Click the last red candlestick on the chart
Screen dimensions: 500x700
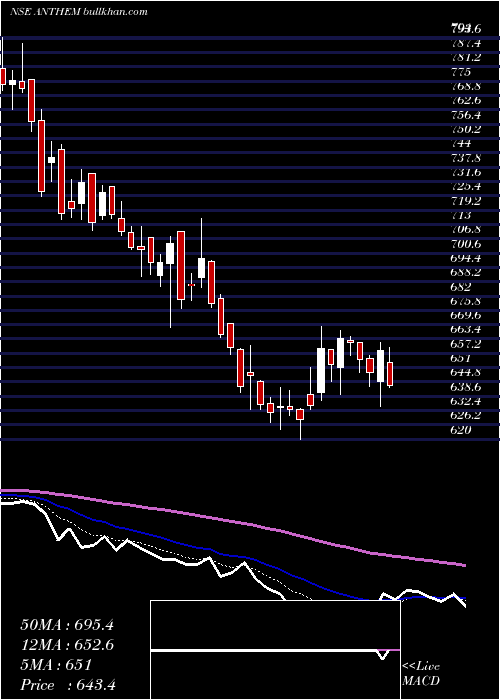pos(390,374)
